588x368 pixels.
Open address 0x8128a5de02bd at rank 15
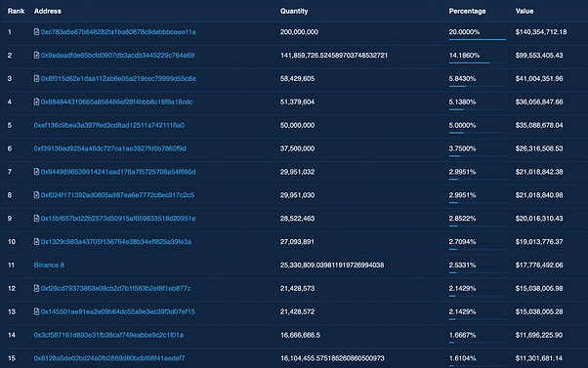coord(109,358)
